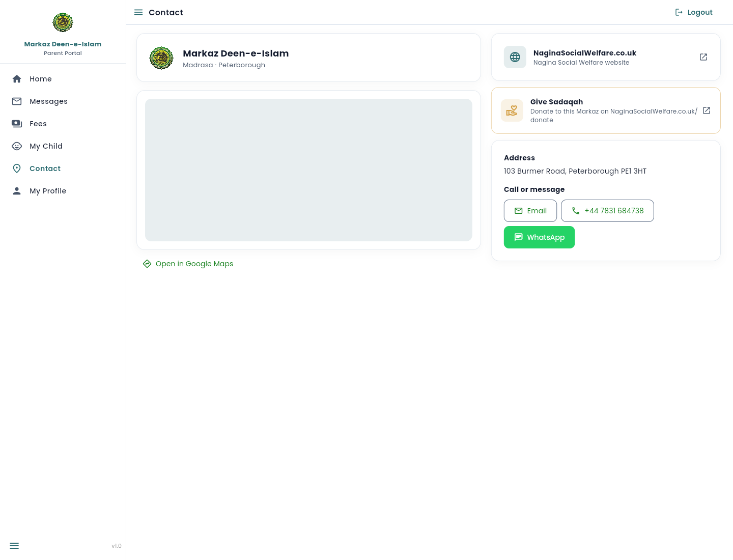Click the Contact location pin icon
733x560 pixels.
pos(17,169)
